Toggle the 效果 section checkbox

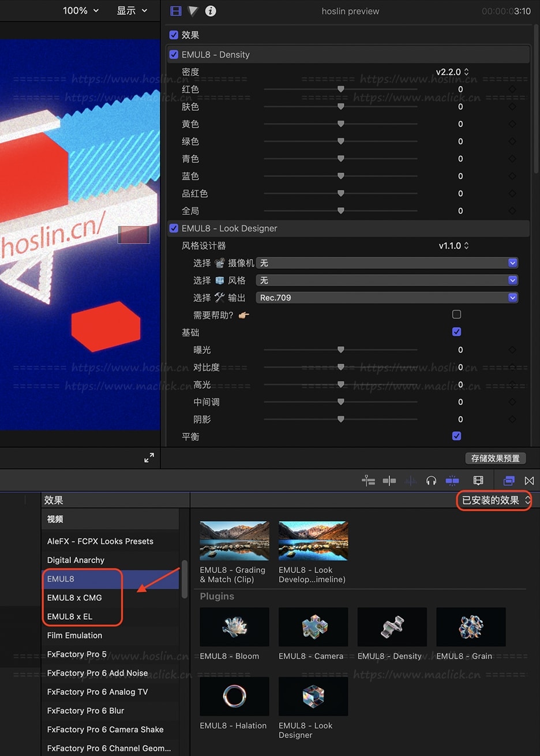point(174,35)
